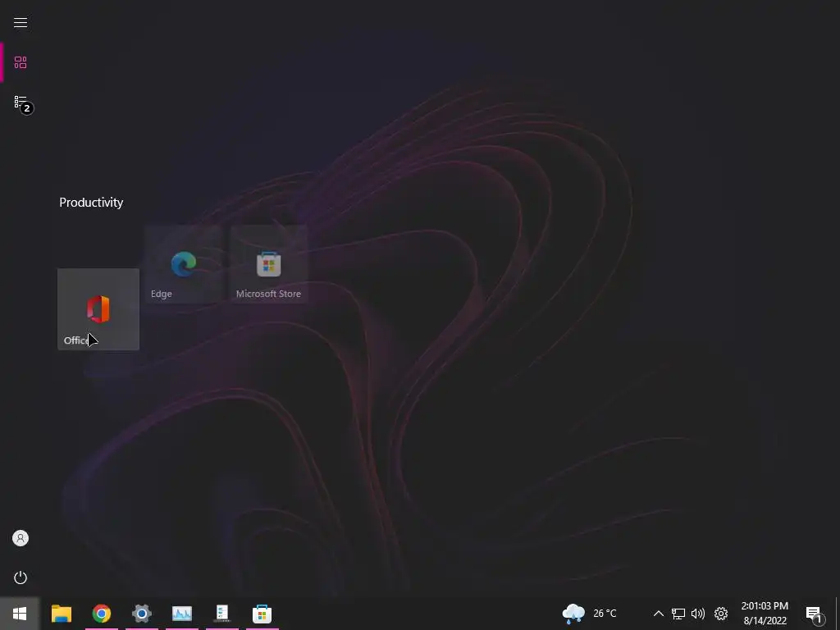This screenshot has width=840, height=630.
Task: Click the Productivity group heading
Action: pyautogui.click(x=91, y=203)
